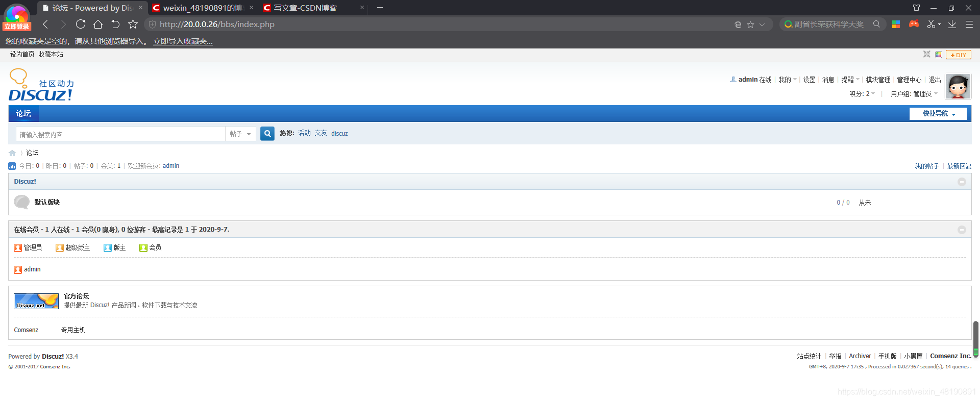Click the forum statistics chart icon
This screenshot has width=980, height=401.
12,166
